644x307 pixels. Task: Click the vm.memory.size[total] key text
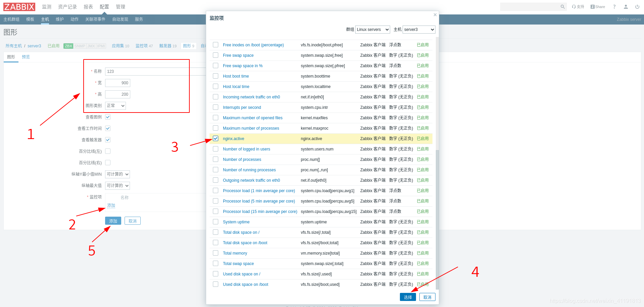(x=320, y=253)
